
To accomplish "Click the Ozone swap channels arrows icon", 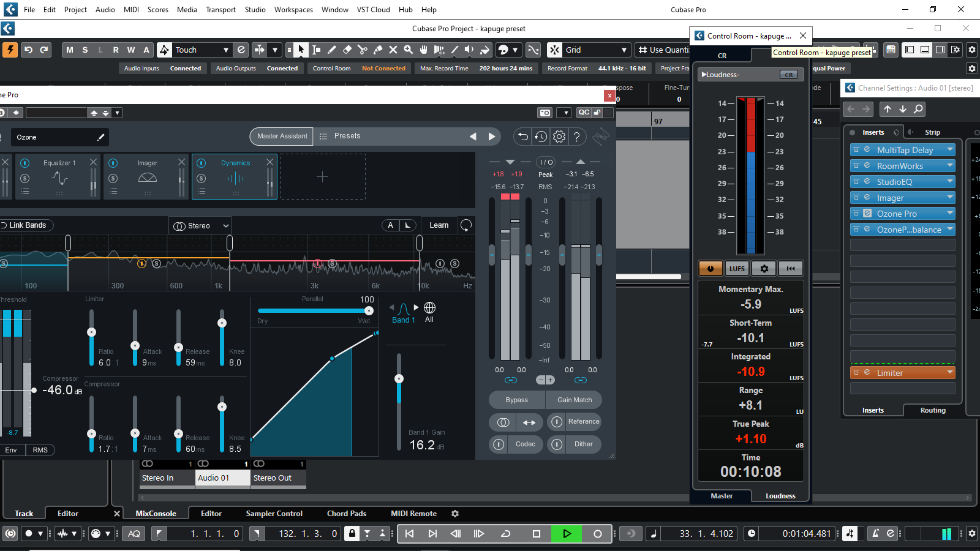I will pyautogui.click(x=529, y=422).
